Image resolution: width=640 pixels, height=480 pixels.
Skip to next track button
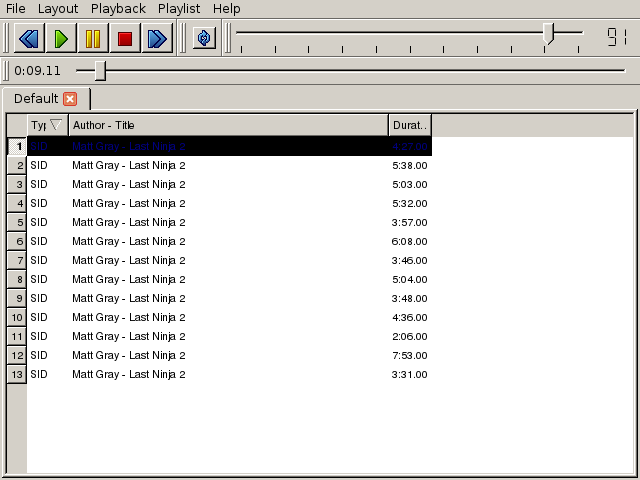tap(157, 39)
